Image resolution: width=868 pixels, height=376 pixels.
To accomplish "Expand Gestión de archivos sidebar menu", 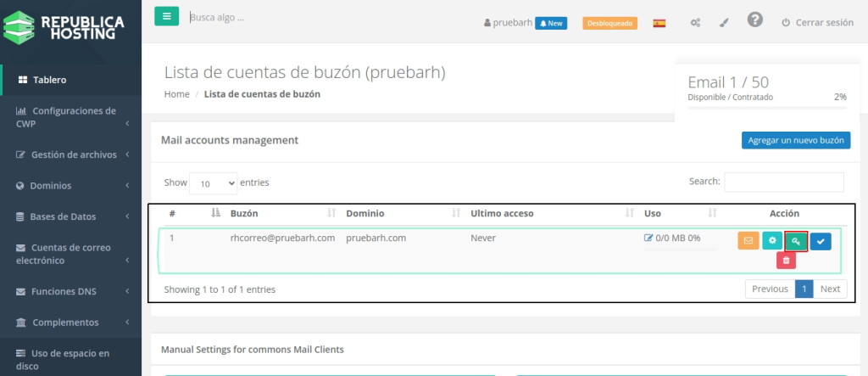I will pos(72,154).
